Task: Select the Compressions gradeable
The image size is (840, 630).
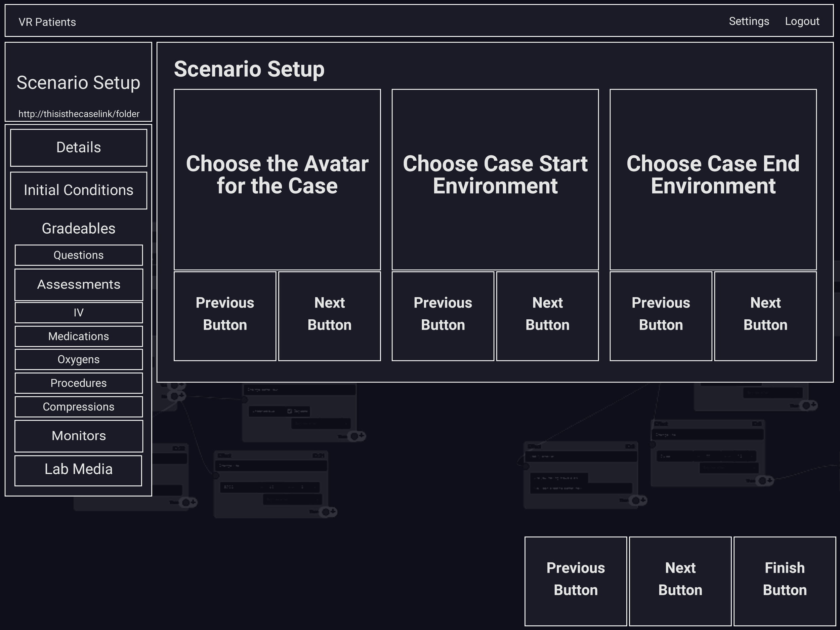Action: (x=79, y=406)
